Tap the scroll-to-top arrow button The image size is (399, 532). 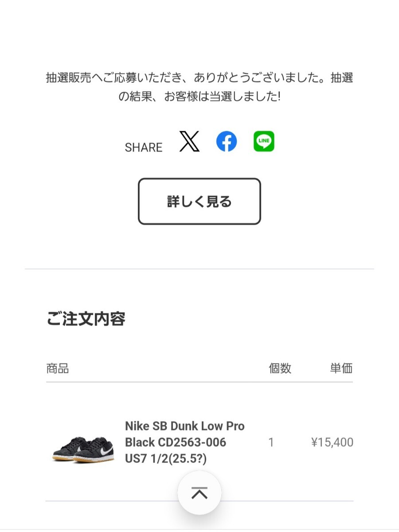(199, 493)
